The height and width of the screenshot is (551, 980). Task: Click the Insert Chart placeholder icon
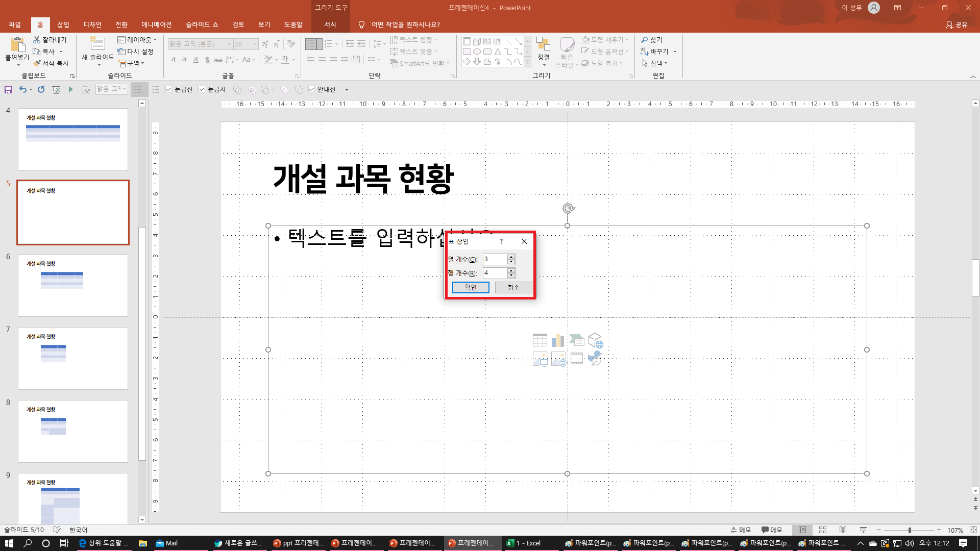[558, 340]
